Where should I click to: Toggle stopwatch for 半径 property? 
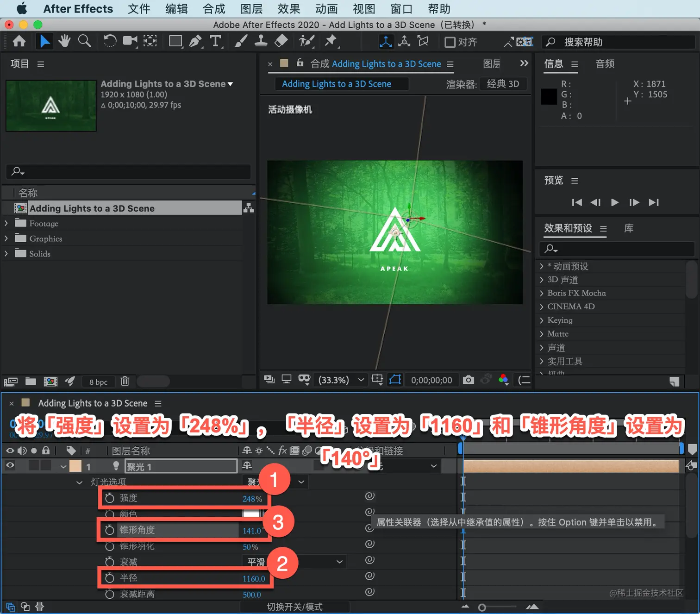pos(110,578)
